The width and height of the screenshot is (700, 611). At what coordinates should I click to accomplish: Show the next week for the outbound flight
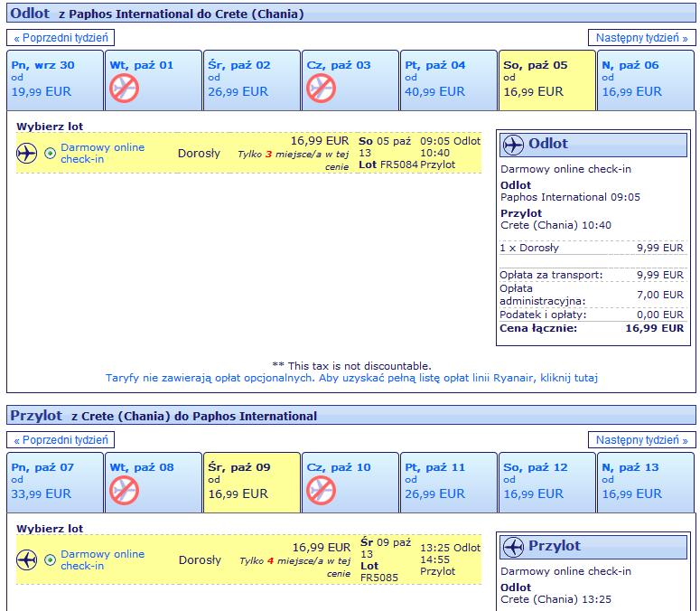tap(642, 38)
